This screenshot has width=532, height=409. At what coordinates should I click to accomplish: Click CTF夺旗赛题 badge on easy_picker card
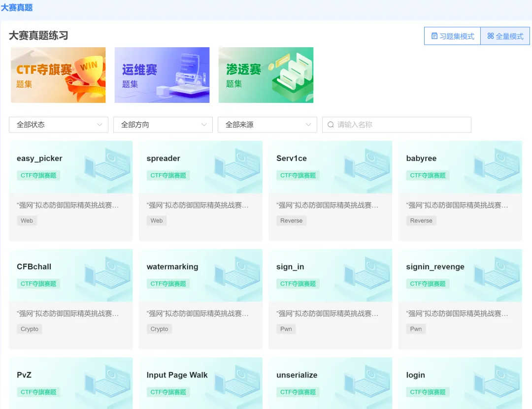pos(38,175)
